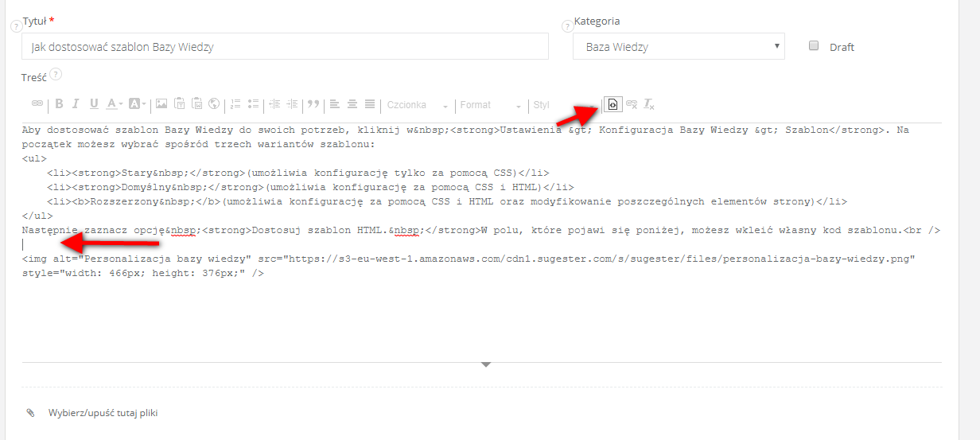Open the Czcionka font dropdown
Image resolution: width=980 pixels, height=440 pixels.
[x=418, y=105]
